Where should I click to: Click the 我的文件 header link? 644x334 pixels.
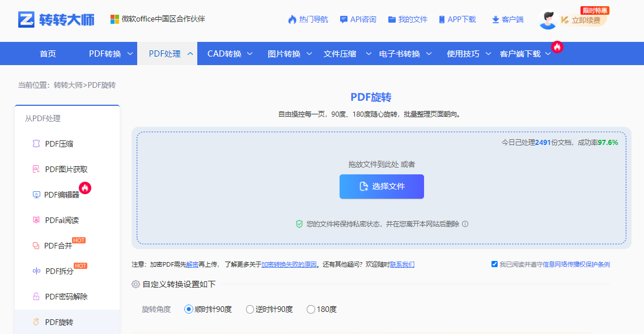pos(413,19)
